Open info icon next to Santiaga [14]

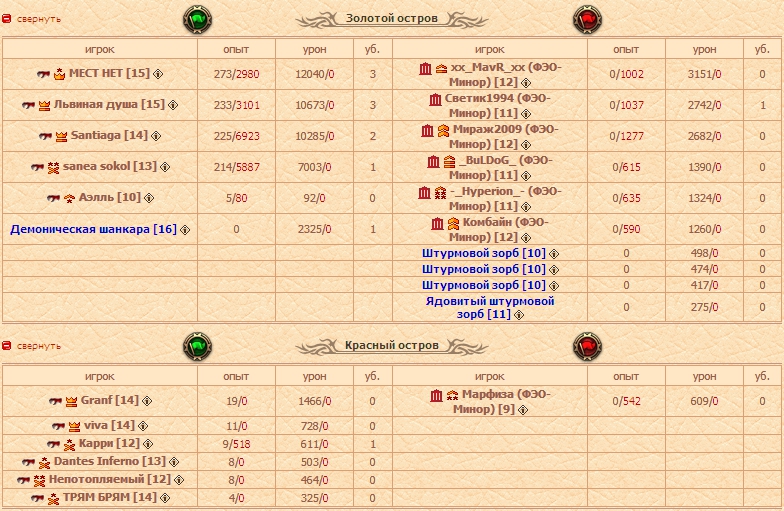coord(156,136)
